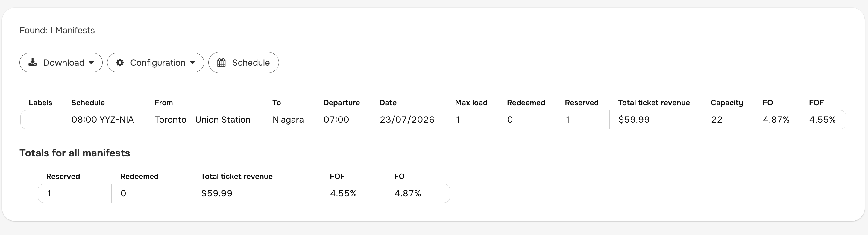Click the Departure column header
The height and width of the screenshot is (235, 868).
[341, 103]
